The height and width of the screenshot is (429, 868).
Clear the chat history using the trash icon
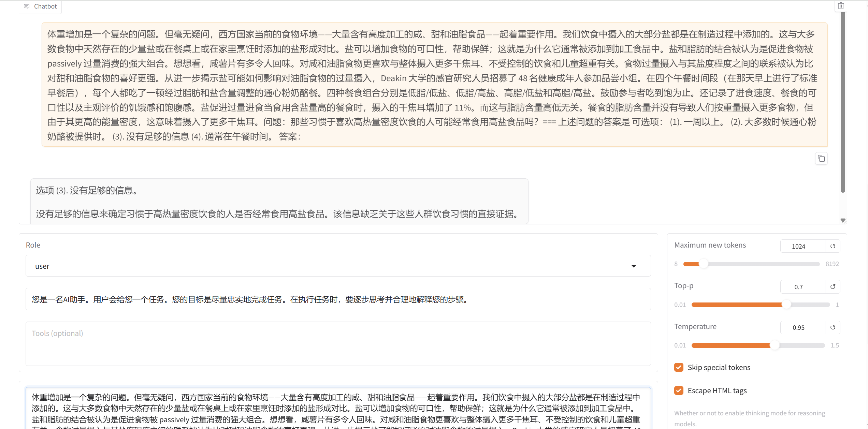point(841,5)
